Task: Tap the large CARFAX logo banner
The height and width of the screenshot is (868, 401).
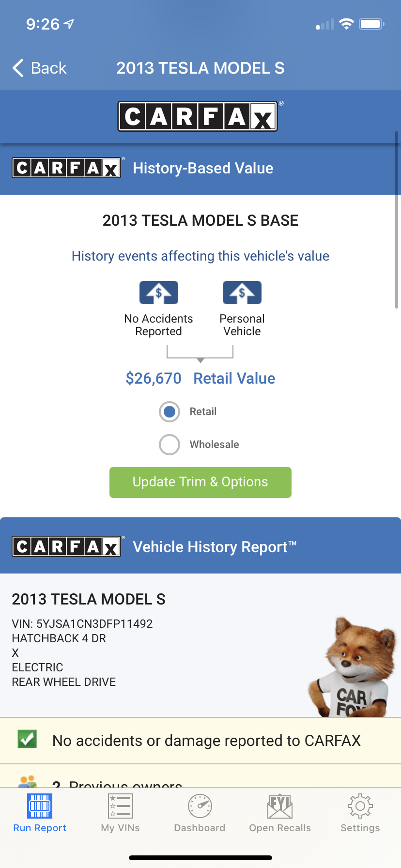Action: tap(198, 116)
